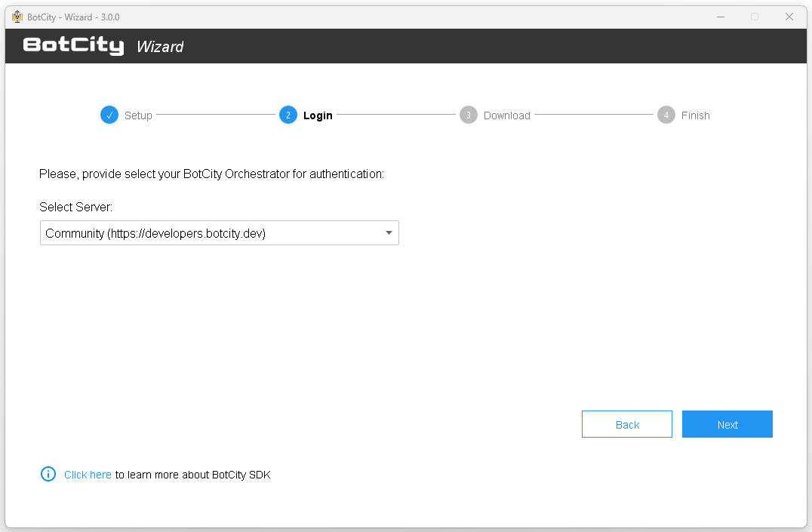Screen dimensions: 812x532
Task: Select the Setup step label
Action: (138, 115)
